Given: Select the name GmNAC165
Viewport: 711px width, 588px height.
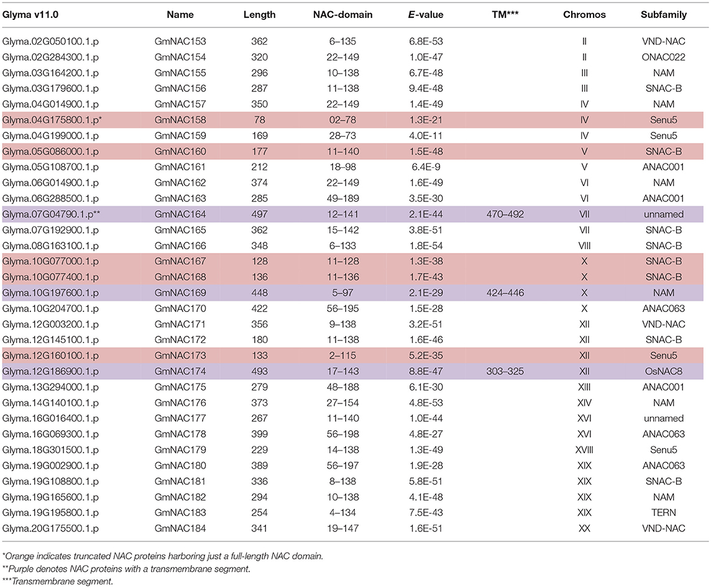Looking at the screenshot, I should [x=180, y=230].
